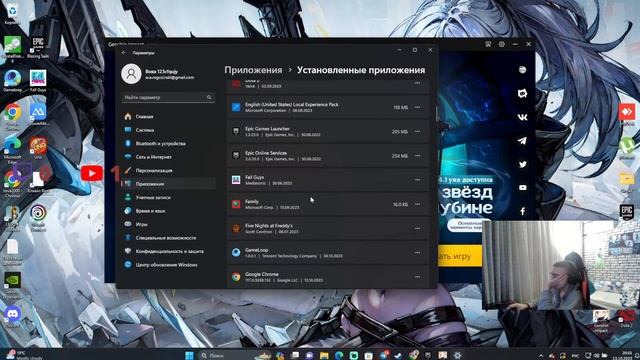The image size is (640, 360).
Task: Open Gameloop desktop shortcut
Action: pos(12,81)
